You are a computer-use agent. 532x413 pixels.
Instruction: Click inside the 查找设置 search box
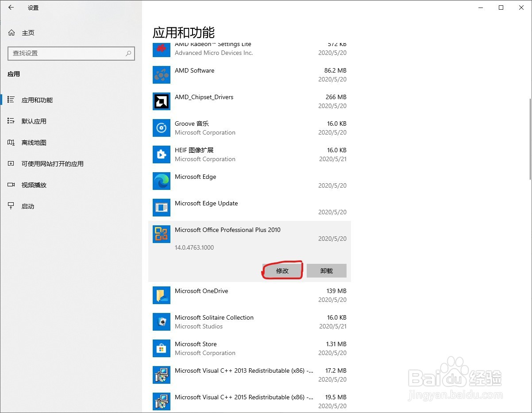pyautogui.click(x=71, y=53)
